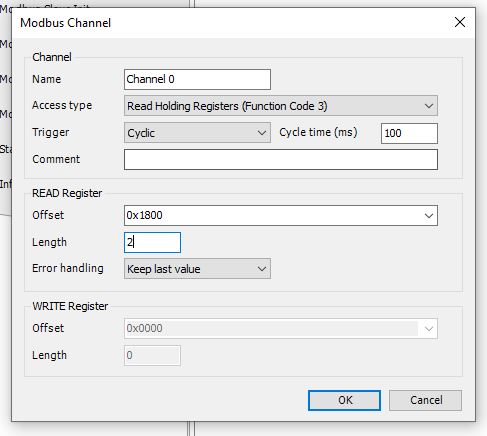This screenshot has height=436, width=487.
Task: Click the READ Register group heading
Action: tap(67, 193)
